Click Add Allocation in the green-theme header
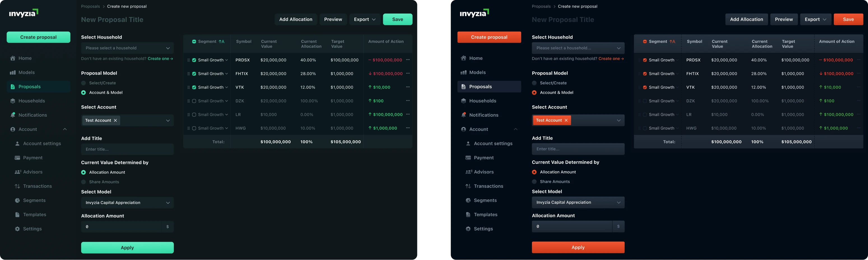Viewport: 868px width, 260px height. click(x=296, y=19)
